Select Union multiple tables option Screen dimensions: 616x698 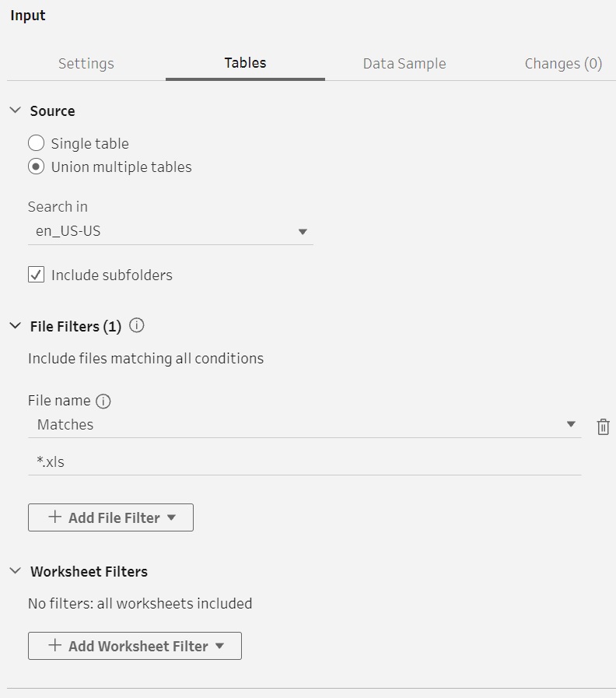click(x=36, y=167)
